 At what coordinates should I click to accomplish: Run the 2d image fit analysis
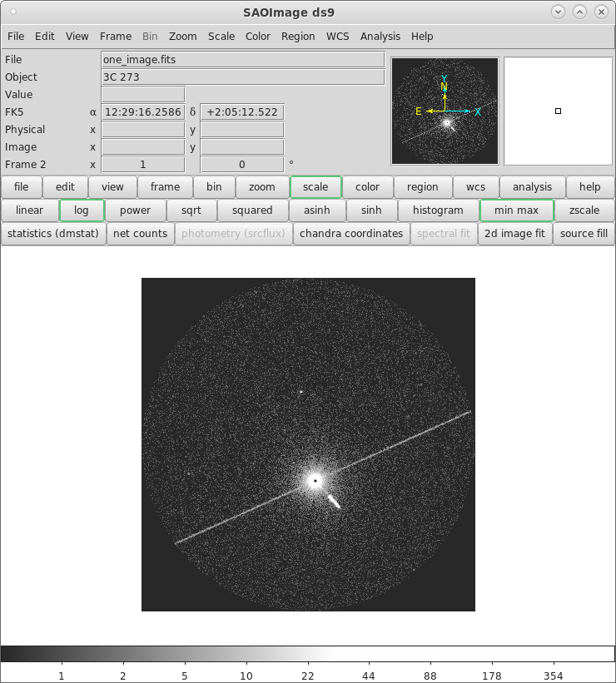pyautogui.click(x=514, y=234)
